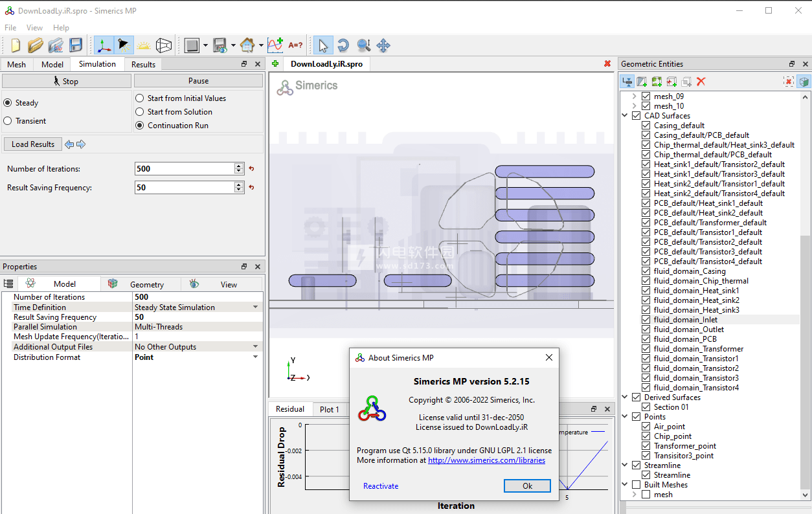The height and width of the screenshot is (514, 812).
Task: Open the File menu
Action: 10,28
